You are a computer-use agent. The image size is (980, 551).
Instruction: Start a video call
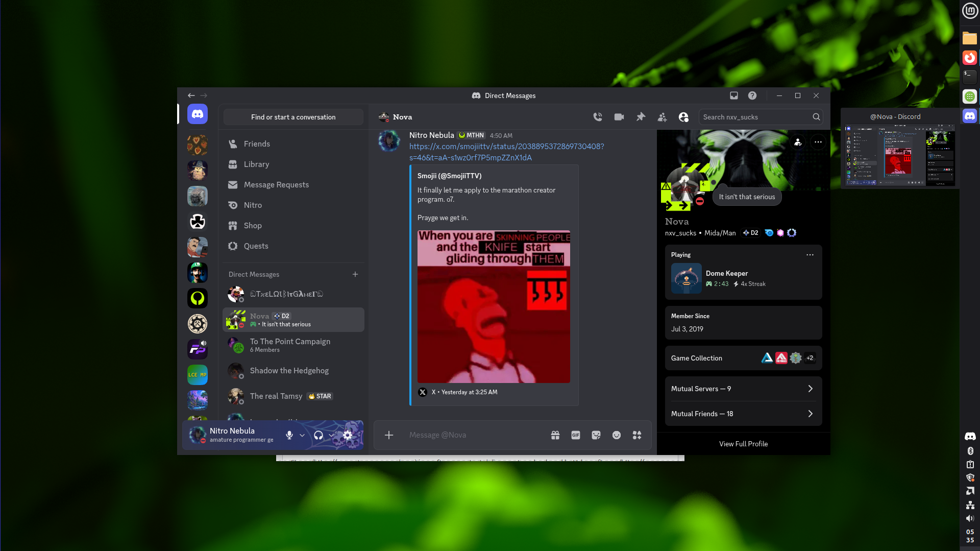coord(619,117)
